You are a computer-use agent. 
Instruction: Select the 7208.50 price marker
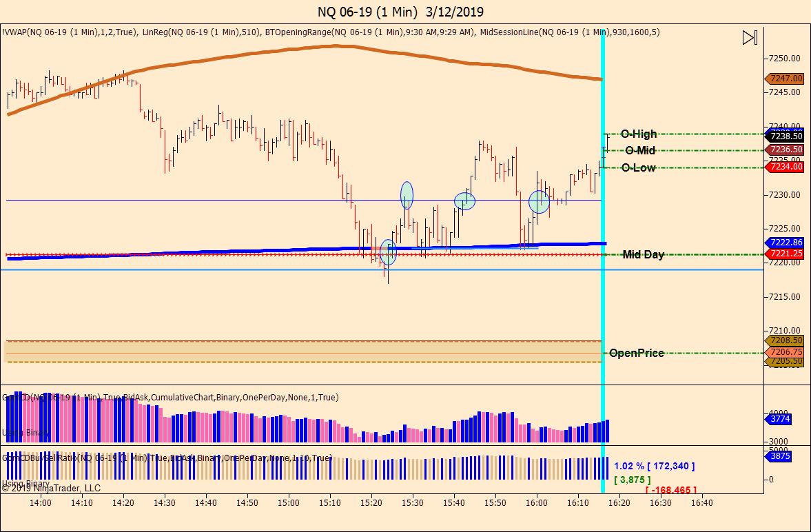click(784, 340)
